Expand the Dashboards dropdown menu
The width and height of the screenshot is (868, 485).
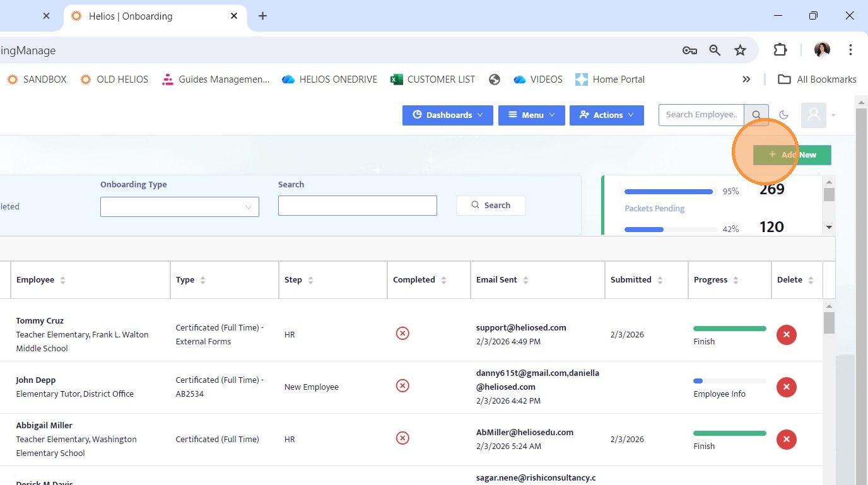pyautogui.click(x=448, y=115)
